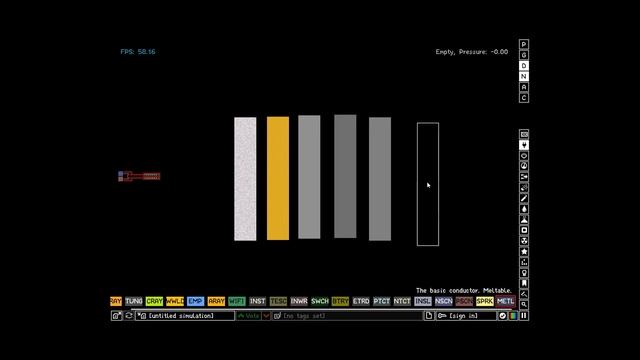Toggle the N Newtonian gravity option
This screenshot has width=640, height=360.
pyautogui.click(x=524, y=76)
